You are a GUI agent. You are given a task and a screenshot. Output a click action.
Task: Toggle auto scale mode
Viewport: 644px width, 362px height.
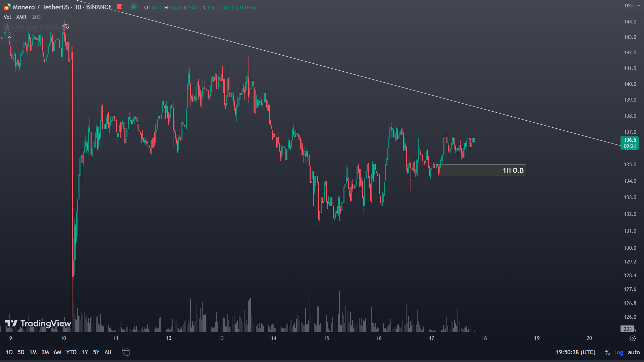[x=634, y=352]
